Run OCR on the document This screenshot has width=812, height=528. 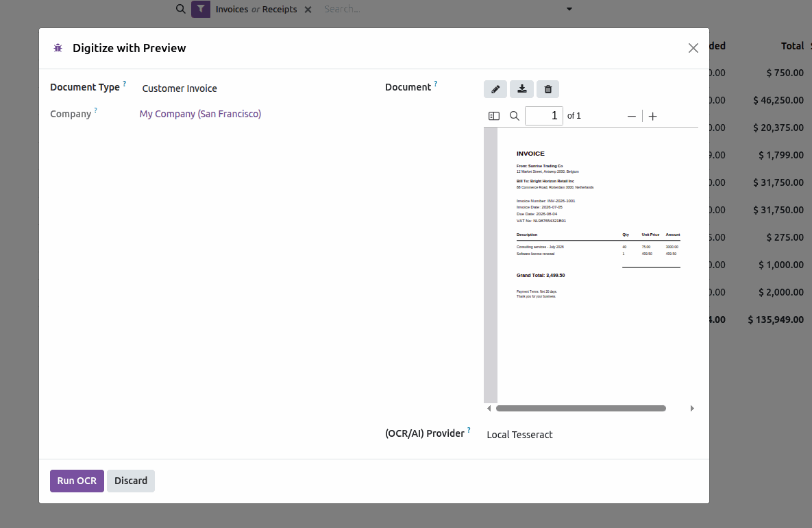(77, 481)
